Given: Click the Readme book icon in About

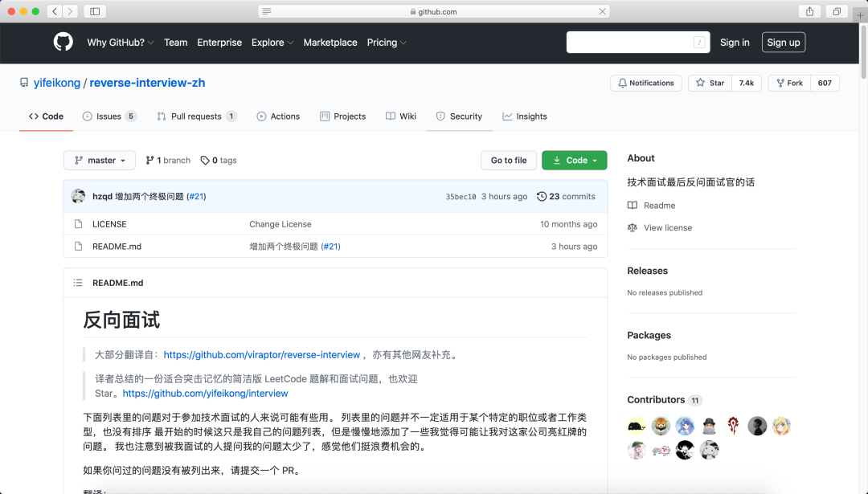Looking at the screenshot, I should (633, 206).
